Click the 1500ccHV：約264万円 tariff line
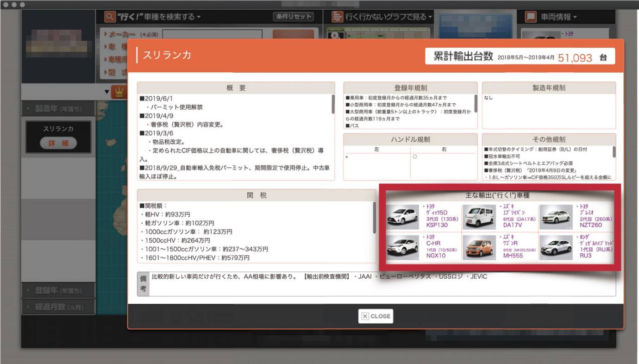Viewport: 639px width, 364px height. 175,240
